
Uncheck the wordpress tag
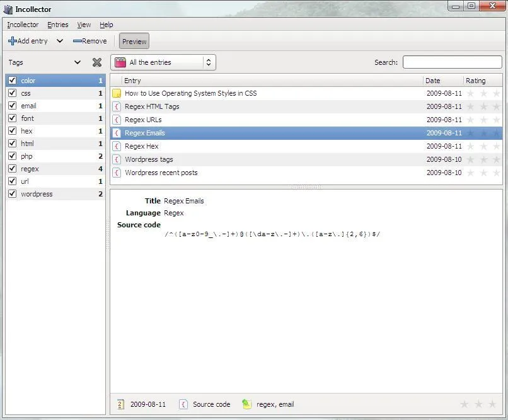(x=11, y=193)
